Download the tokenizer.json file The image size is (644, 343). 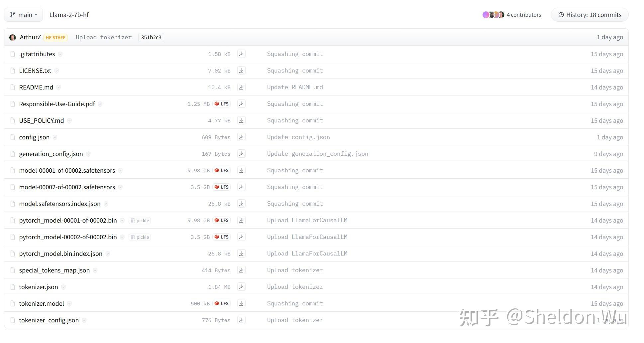(241, 287)
